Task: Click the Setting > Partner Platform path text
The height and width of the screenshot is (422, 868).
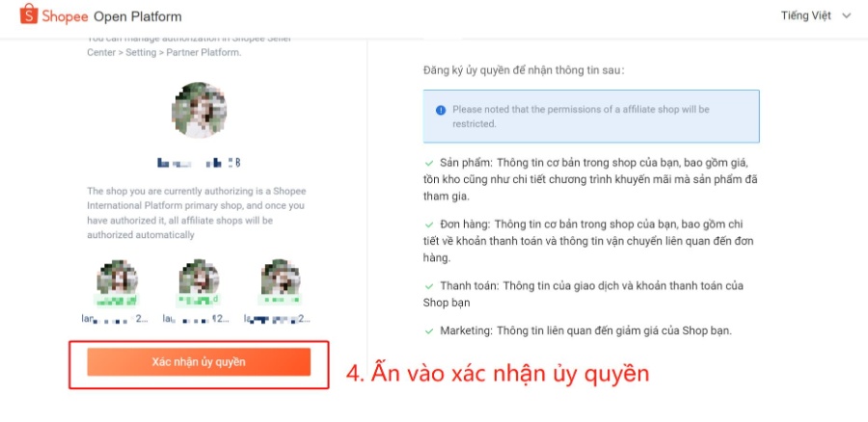Action: (x=183, y=53)
